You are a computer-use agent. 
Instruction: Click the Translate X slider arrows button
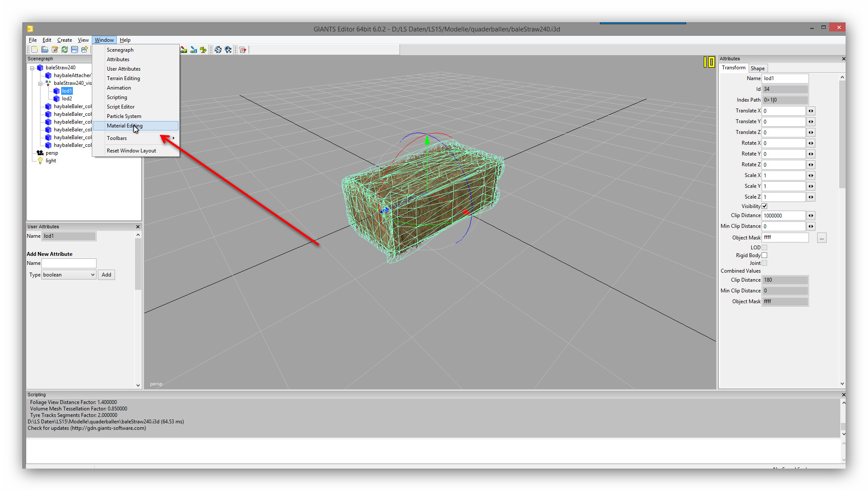click(x=811, y=111)
